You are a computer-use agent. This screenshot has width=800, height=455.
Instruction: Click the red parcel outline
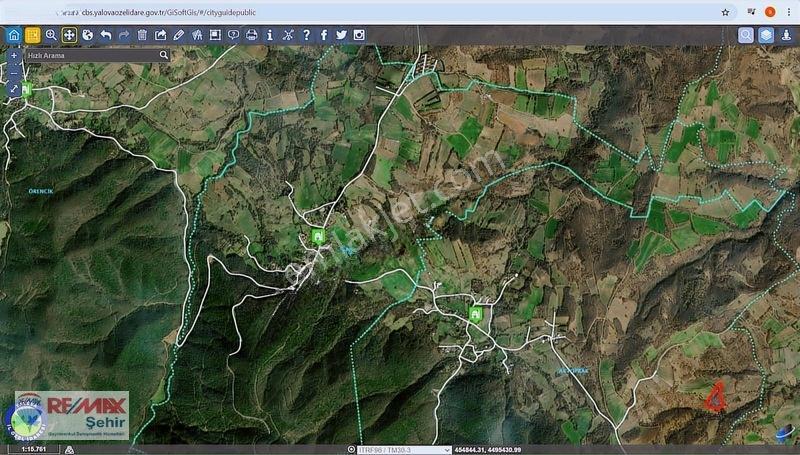click(x=716, y=397)
